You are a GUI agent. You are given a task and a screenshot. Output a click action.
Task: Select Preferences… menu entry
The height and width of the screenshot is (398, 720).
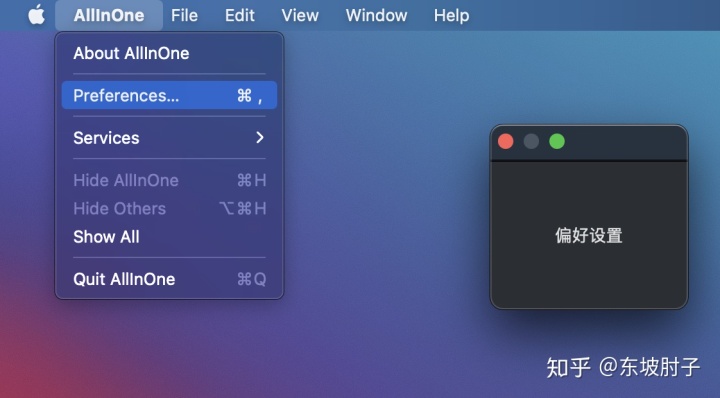point(169,95)
